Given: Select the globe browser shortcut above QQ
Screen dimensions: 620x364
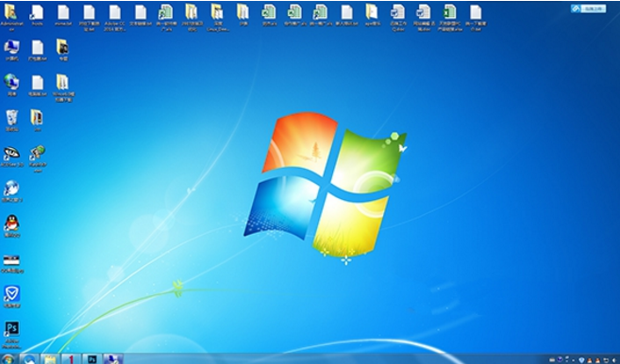Looking at the screenshot, I should pyautogui.click(x=12, y=190).
